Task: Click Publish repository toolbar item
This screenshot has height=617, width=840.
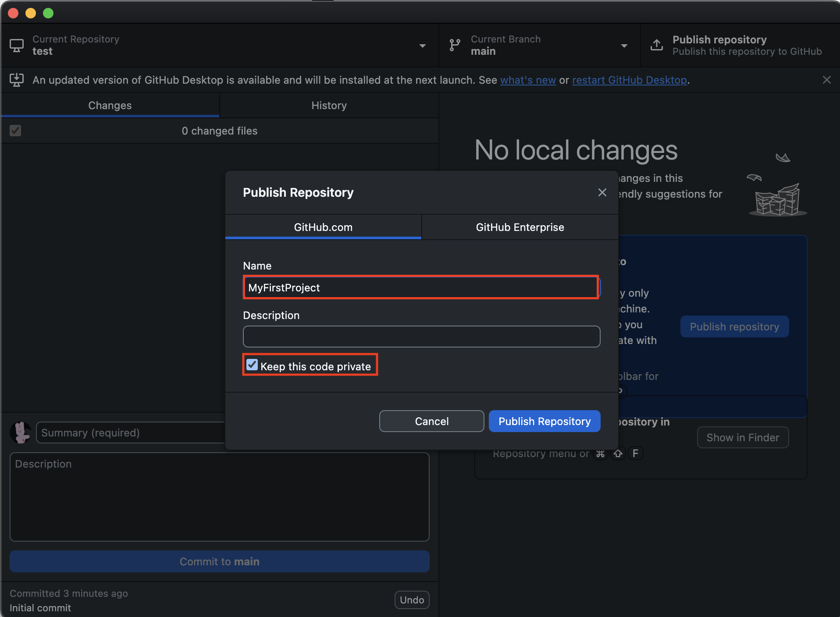Action: [740, 45]
